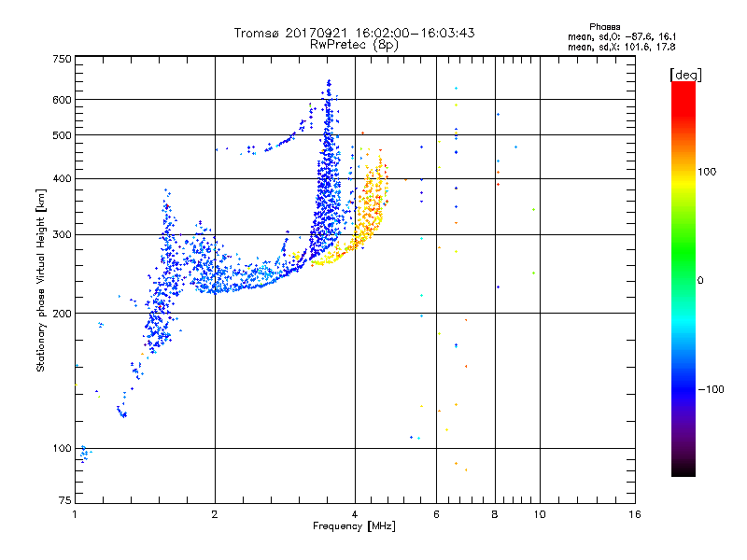Click the 'Frequency [MHz]' axis label
The image size is (747, 560).
coord(354,526)
